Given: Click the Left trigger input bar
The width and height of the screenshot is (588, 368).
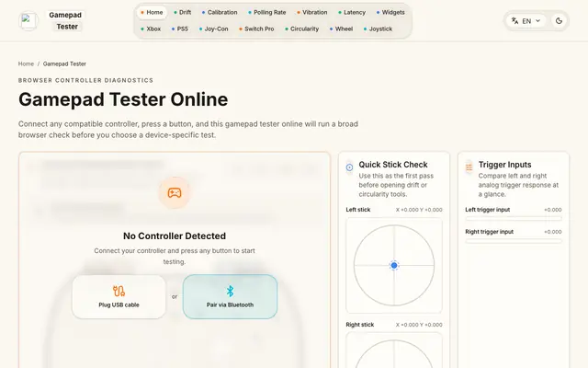Looking at the screenshot, I should 514,218.
